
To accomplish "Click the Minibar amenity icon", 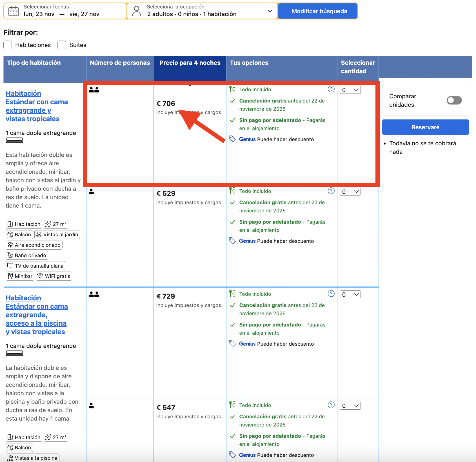I will click(x=10, y=276).
